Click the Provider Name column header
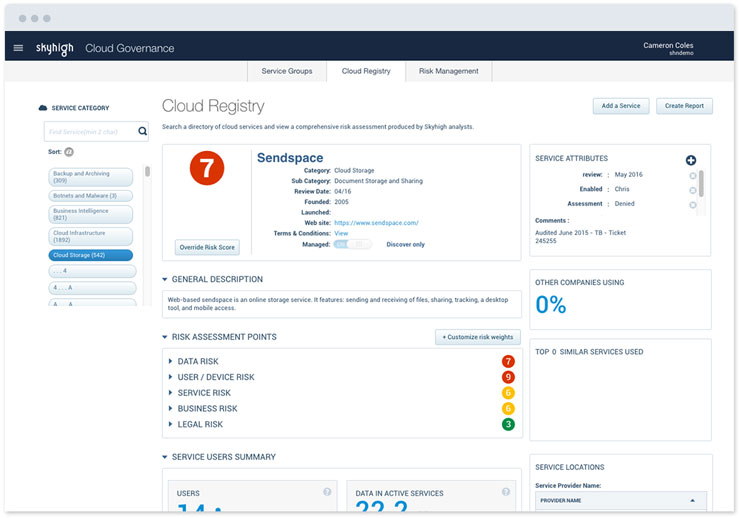The height and width of the screenshot is (518, 740). 621,501
